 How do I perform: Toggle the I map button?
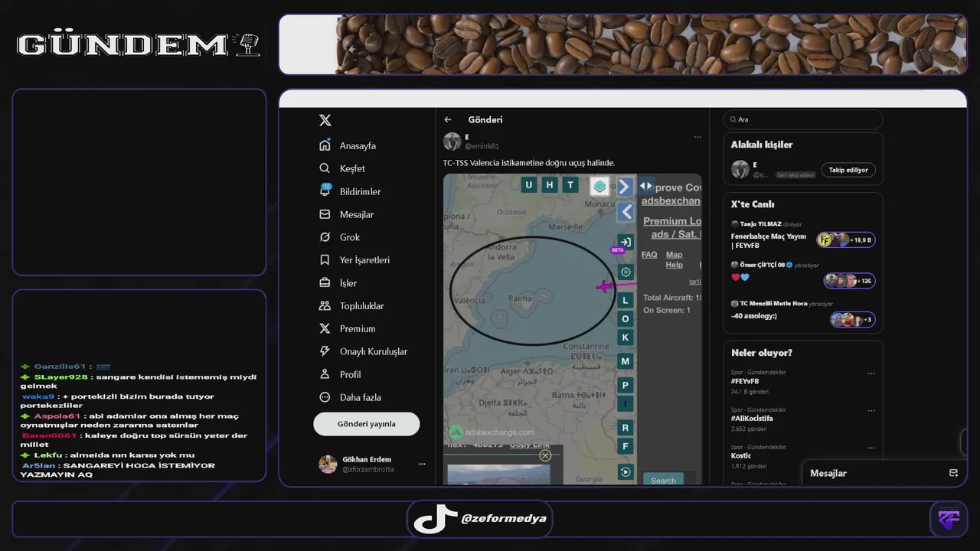pos(626,404)
